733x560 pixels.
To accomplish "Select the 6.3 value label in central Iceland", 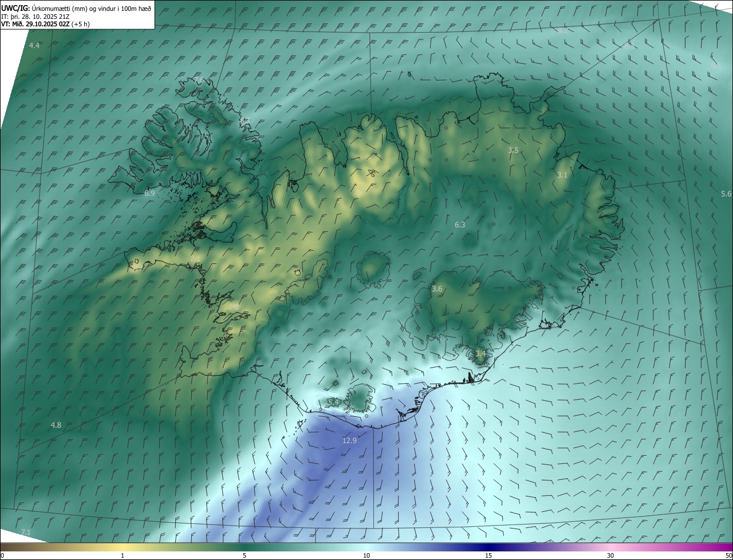I will click(x=460, y=225).
